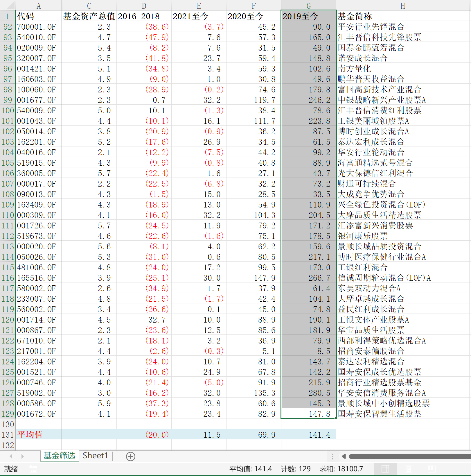Select row 131 header
The height and width of the screenshot is (476, 471).
click(x=8, y=435)
